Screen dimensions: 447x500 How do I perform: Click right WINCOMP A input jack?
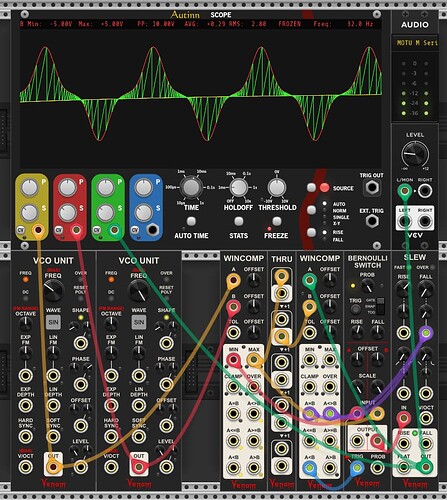click(x=310, y=281)
